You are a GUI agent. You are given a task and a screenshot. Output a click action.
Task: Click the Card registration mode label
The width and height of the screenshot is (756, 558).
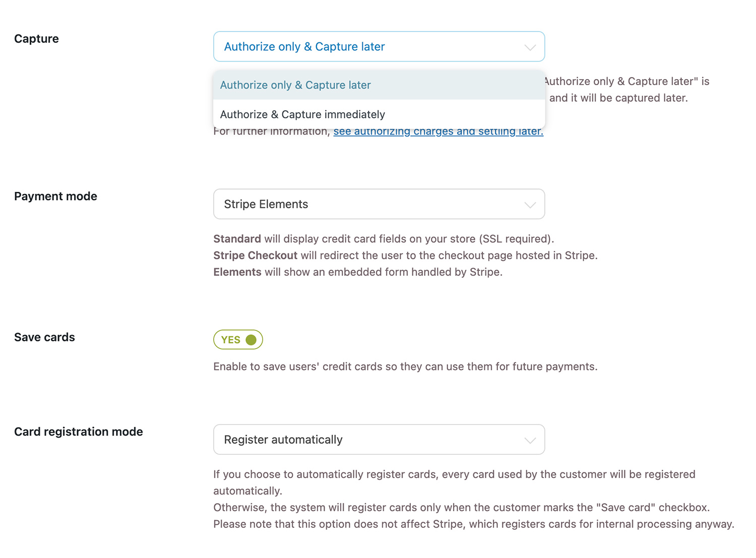pos(79,432)
